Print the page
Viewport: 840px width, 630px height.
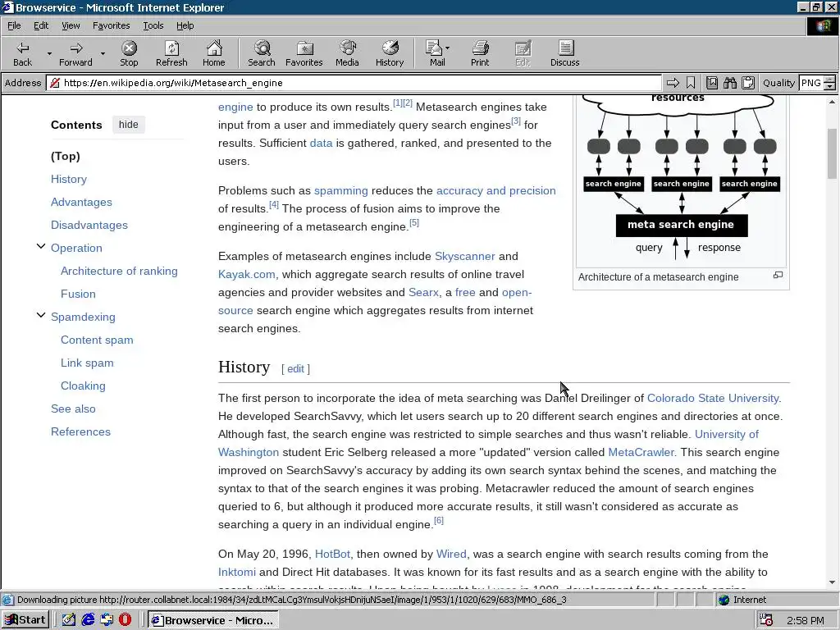click(480, 53)
